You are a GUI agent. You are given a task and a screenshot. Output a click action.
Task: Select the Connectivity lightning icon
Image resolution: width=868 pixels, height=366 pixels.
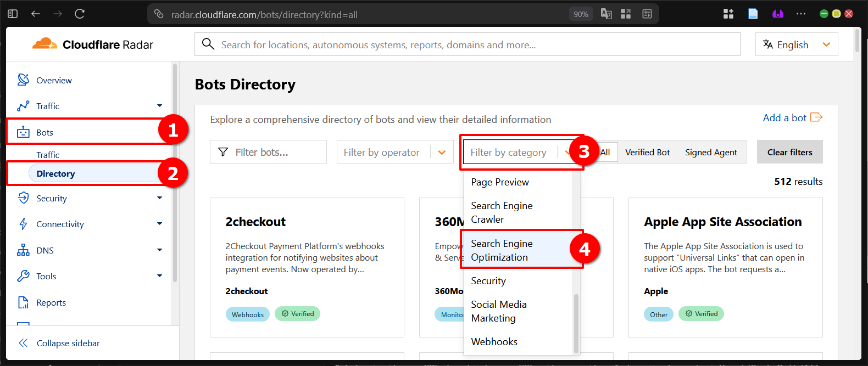point(23,224)
